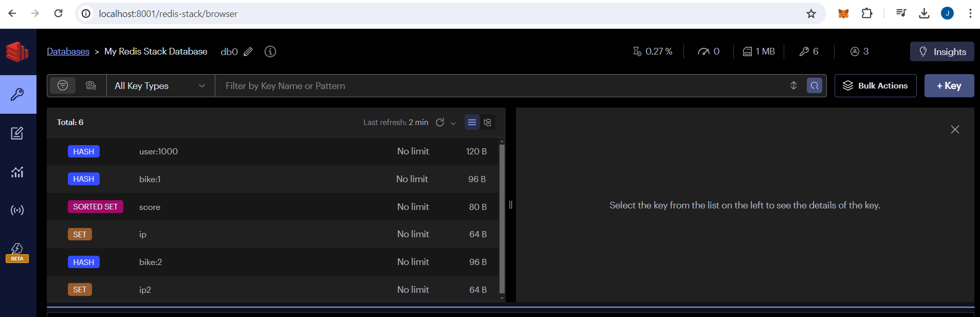Click the panel resize handle
This screenshot has height=317, width=980.
510,205
